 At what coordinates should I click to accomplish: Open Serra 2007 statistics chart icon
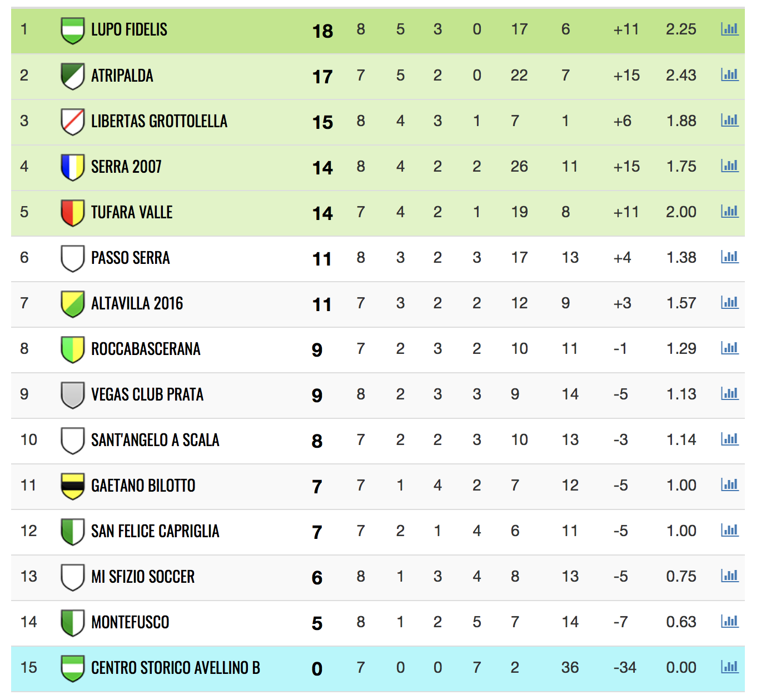point(729,166)
